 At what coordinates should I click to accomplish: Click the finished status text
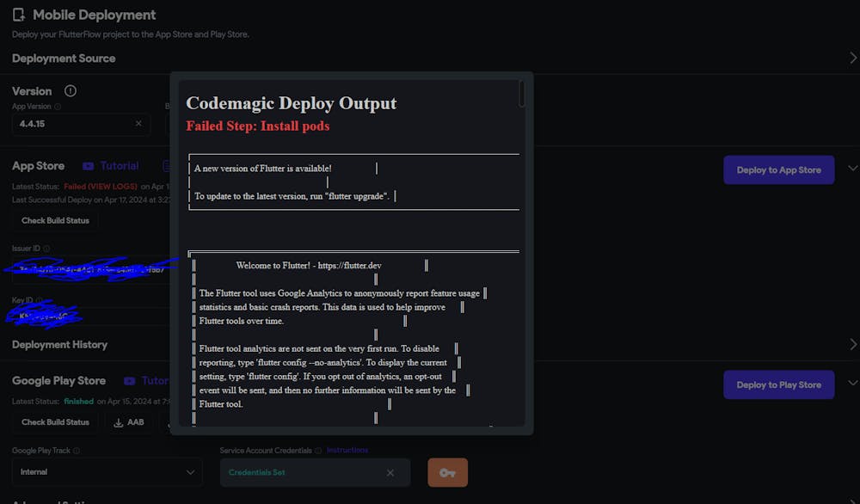[x=78, y=402]
